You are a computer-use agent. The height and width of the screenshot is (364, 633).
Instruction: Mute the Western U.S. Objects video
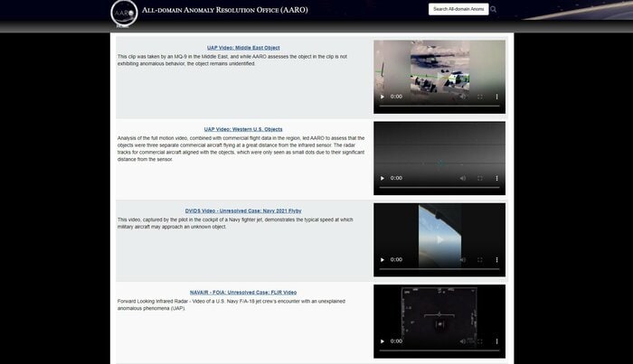463,178
